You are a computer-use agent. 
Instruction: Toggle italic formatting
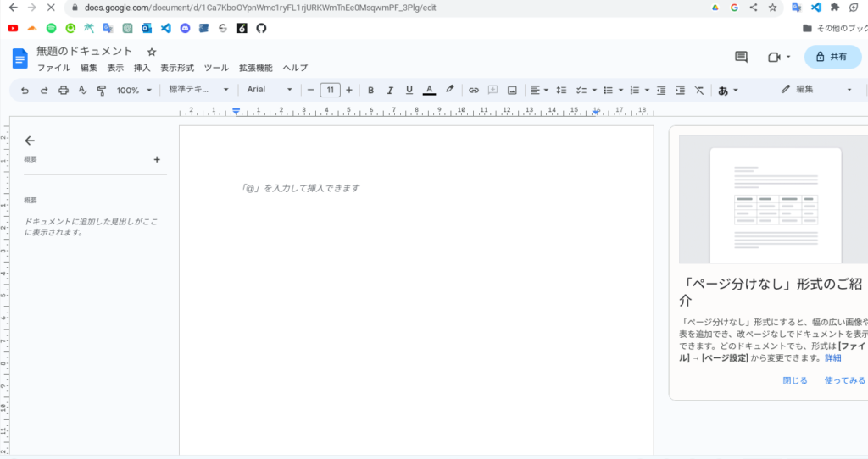[390, 90]
